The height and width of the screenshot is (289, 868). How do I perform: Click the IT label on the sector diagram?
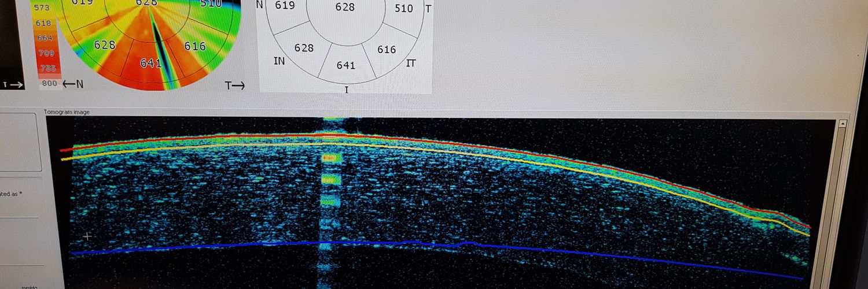[x=411, y=63]
